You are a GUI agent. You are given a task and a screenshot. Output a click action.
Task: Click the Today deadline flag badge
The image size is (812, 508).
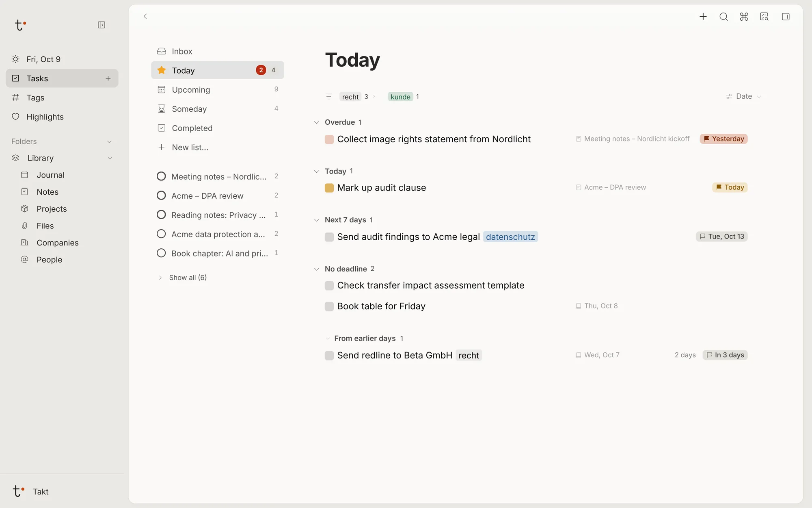pyautogui.click(x=730, y=187)
